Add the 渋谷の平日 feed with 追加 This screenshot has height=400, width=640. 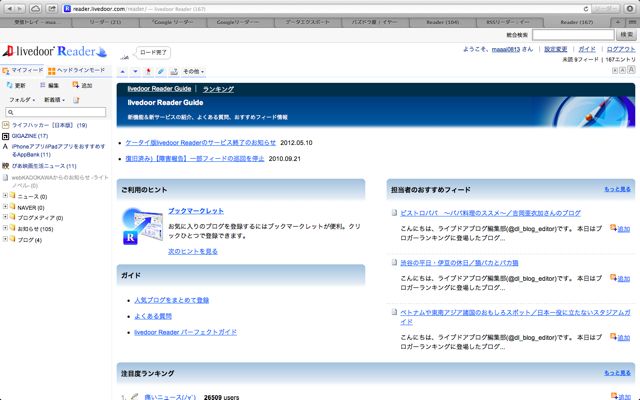(x=620, y=278)
